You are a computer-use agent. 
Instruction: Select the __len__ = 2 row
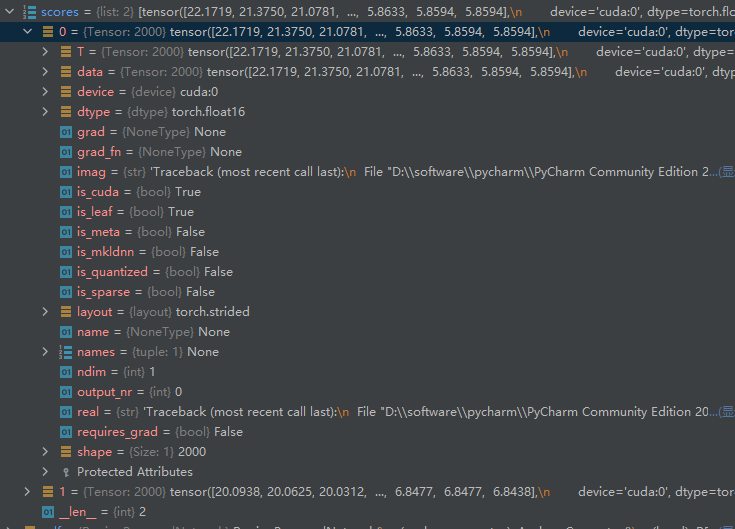[368, 512]
